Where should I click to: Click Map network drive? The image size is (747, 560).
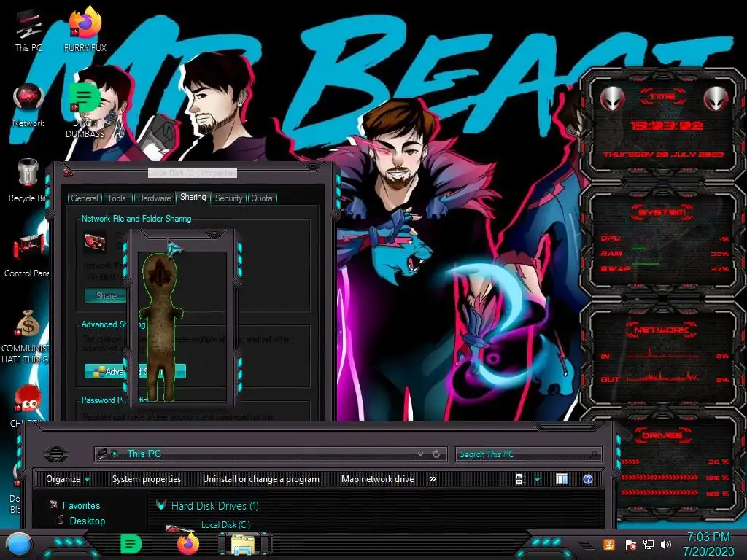pyautogui.click(x=377, y=479)
